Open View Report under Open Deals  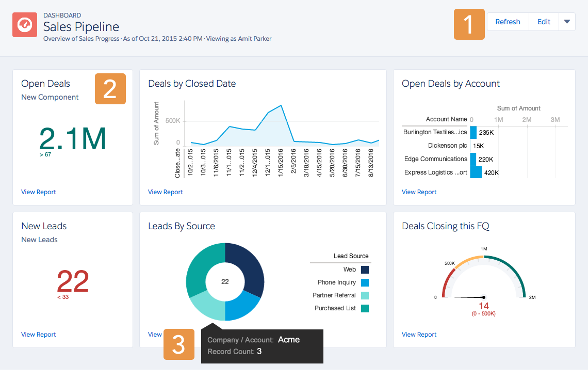[38, 192]
